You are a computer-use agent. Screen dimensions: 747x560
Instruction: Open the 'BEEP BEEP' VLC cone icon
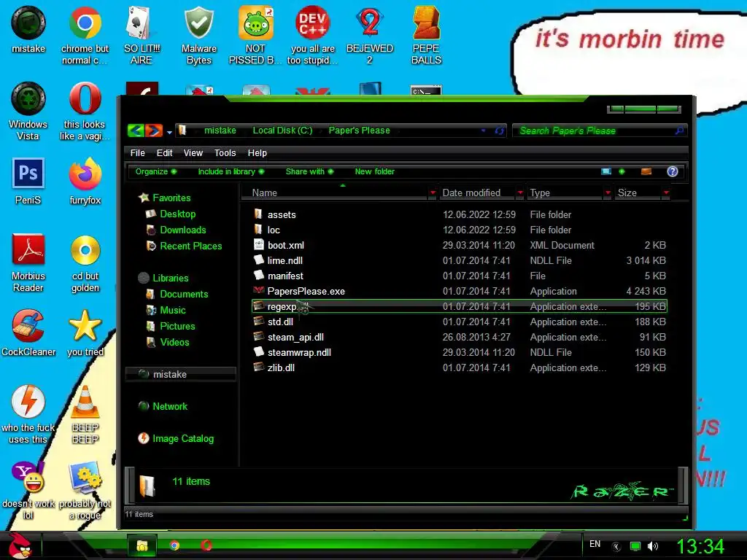pyautogui.click(x=85, y=414)
